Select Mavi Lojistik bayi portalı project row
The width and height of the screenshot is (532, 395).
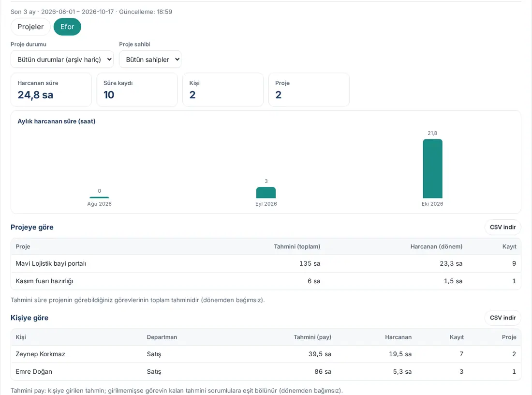point(266,263)
